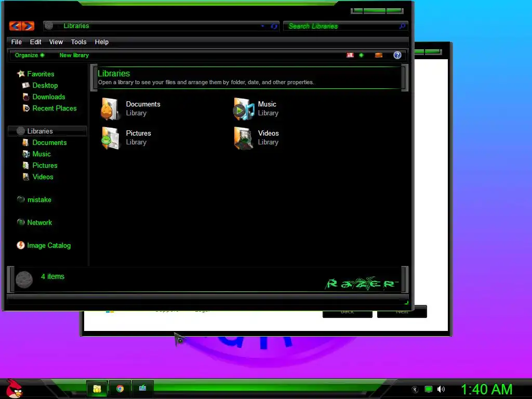Open the Angry Bird start button
This screenshot has height=399, width=532.
pos(14,389)
